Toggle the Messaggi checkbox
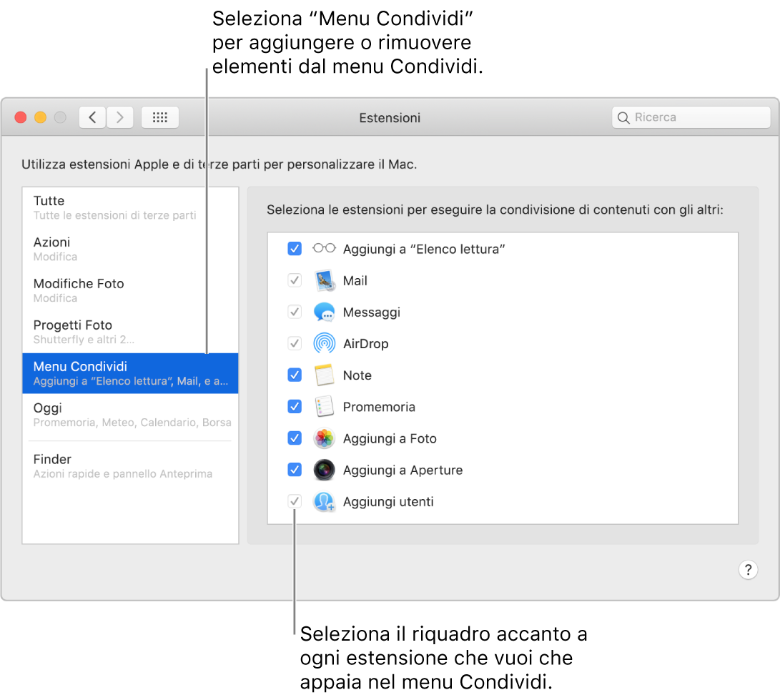 [295, 312]
